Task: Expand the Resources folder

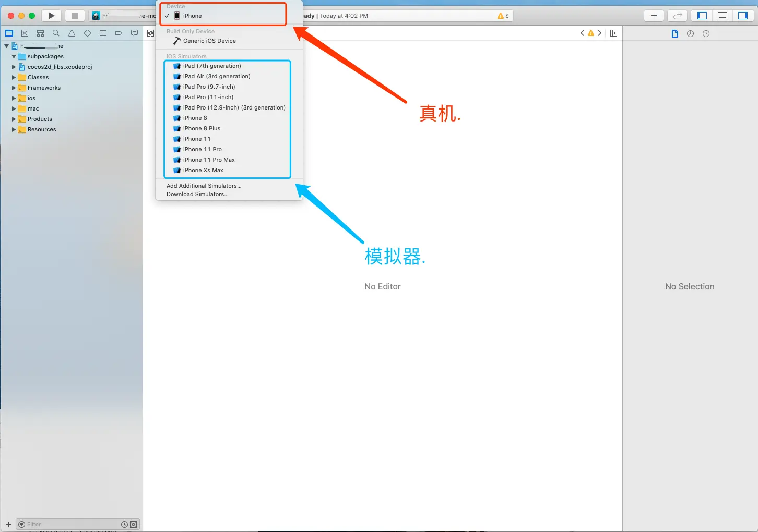Action: click(x=14, y=129)
